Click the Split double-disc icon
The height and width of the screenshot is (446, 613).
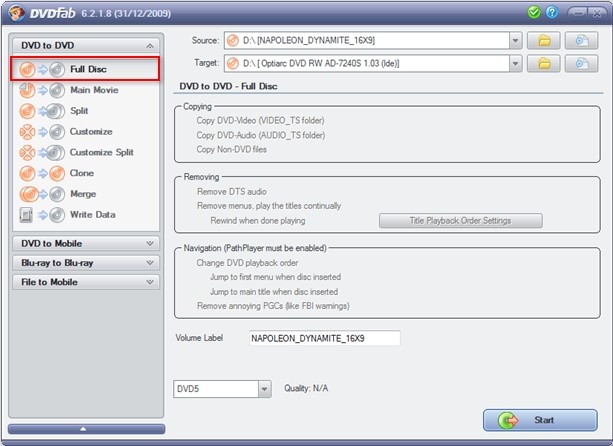[56, 111]
